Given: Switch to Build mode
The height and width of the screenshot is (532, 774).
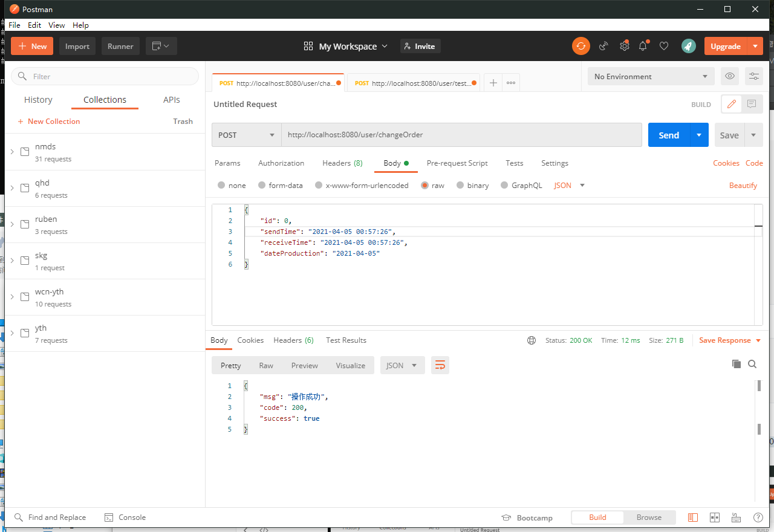Looking at the screenshot, I should click(x=597, y=517).
